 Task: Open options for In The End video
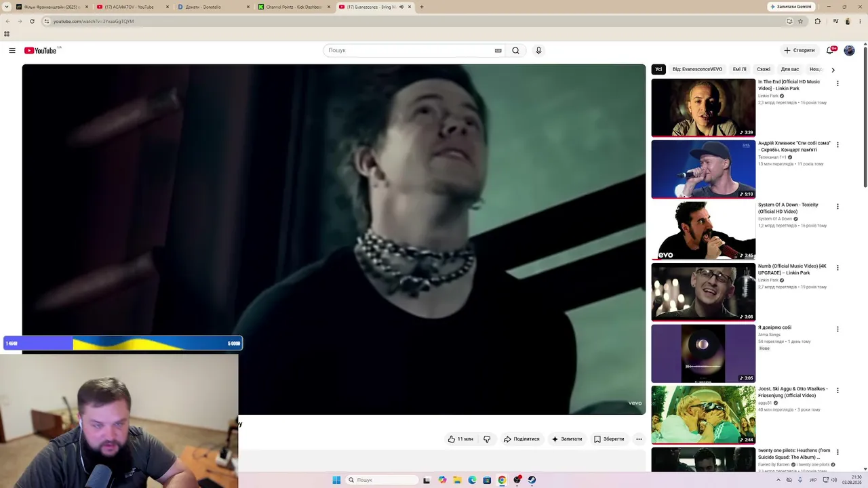[837, 83]
